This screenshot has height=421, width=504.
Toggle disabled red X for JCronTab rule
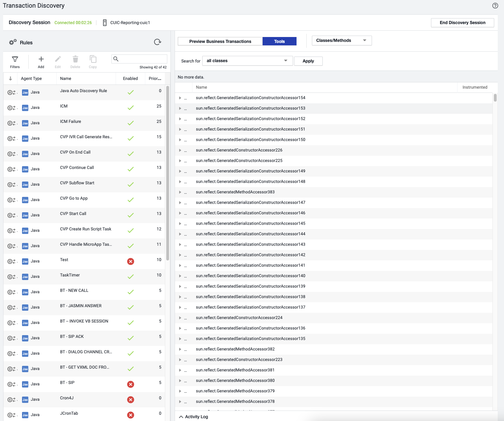[131, 415]
